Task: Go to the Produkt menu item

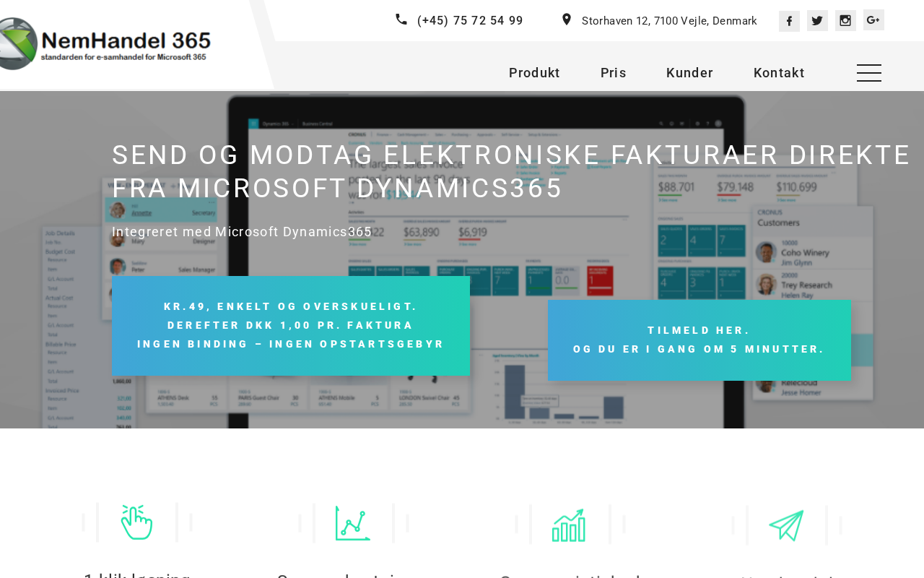Action: coord(534,73)
